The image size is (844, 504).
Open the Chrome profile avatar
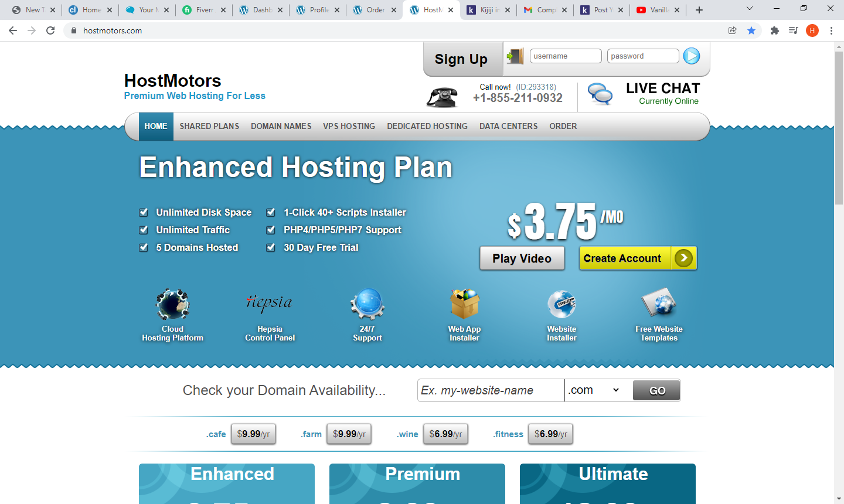pos(812,30)
